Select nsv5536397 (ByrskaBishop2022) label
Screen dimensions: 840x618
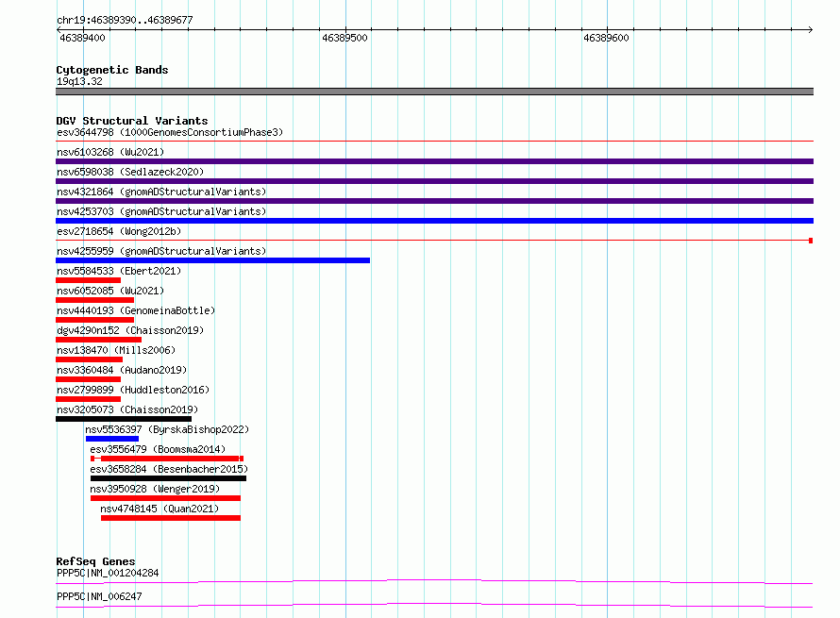pos(167,429)
